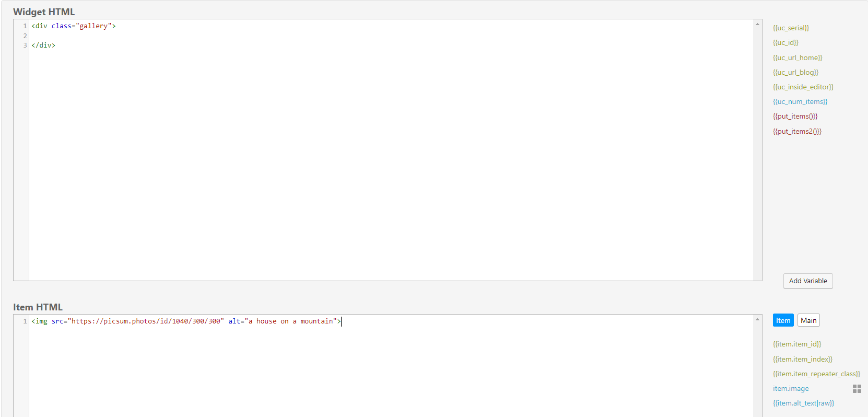Screen dimensions: 868x417
Task: Insert the {{item.alt_text|raw}} variable
Action: coord(803,403)
